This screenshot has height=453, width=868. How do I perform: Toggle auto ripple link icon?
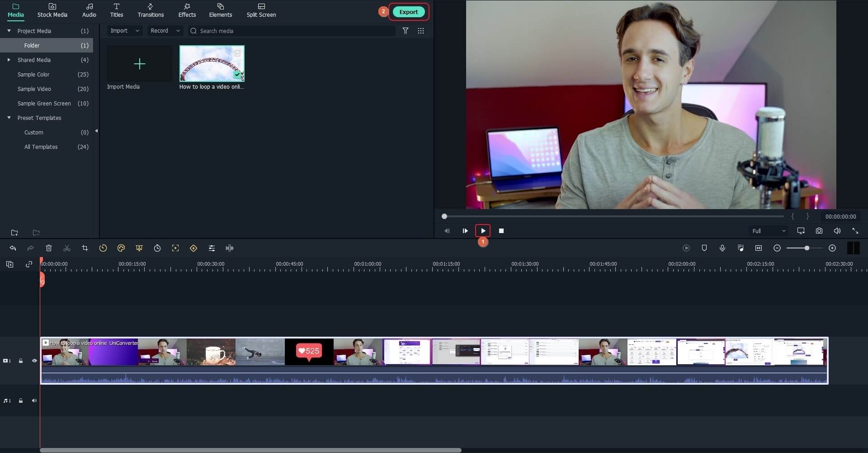point(29,264)
